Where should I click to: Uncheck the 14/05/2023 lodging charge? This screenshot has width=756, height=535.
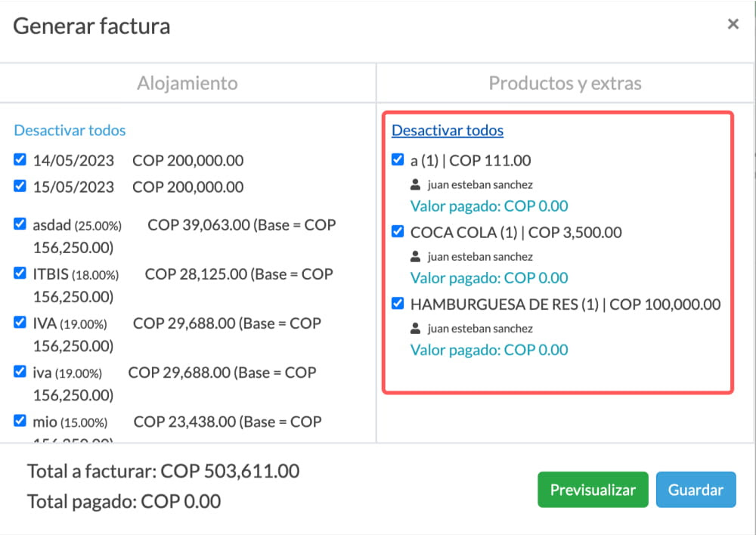pos(20,159)
